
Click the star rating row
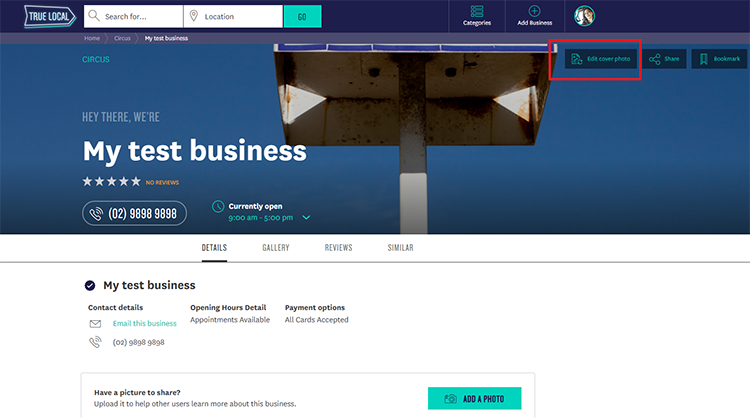111,182
